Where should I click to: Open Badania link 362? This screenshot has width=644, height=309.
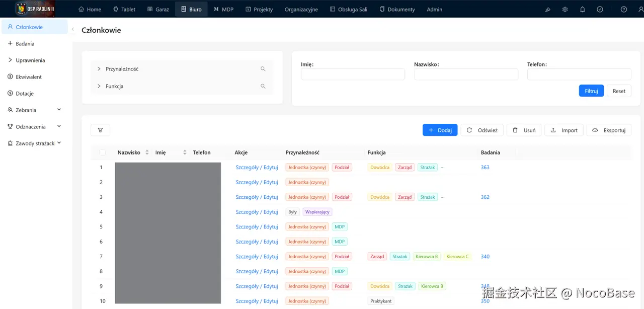[x=485, y=197]
